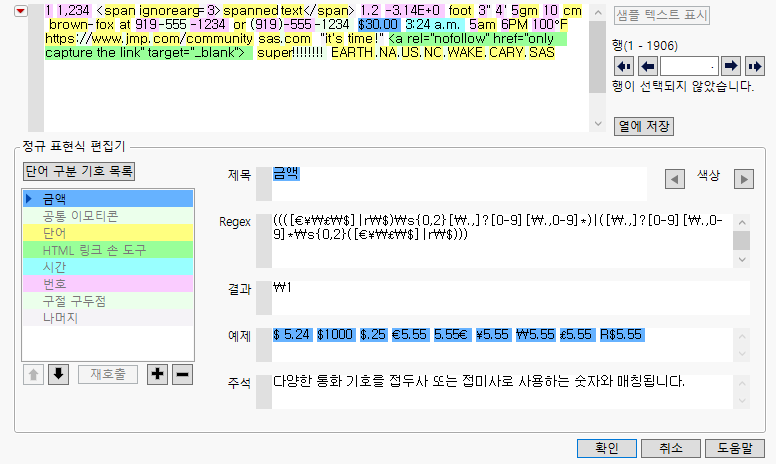Move selected item up with arrow
The width and height of the screenshot is (776, 464).
[33, 374]
